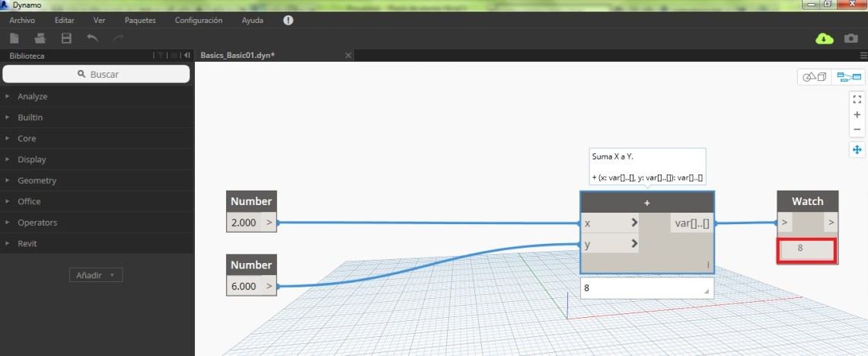The image size is (868, 356).
Task: Click the Save disk icon
Action: pyautogui.click(x=66, y=38)
